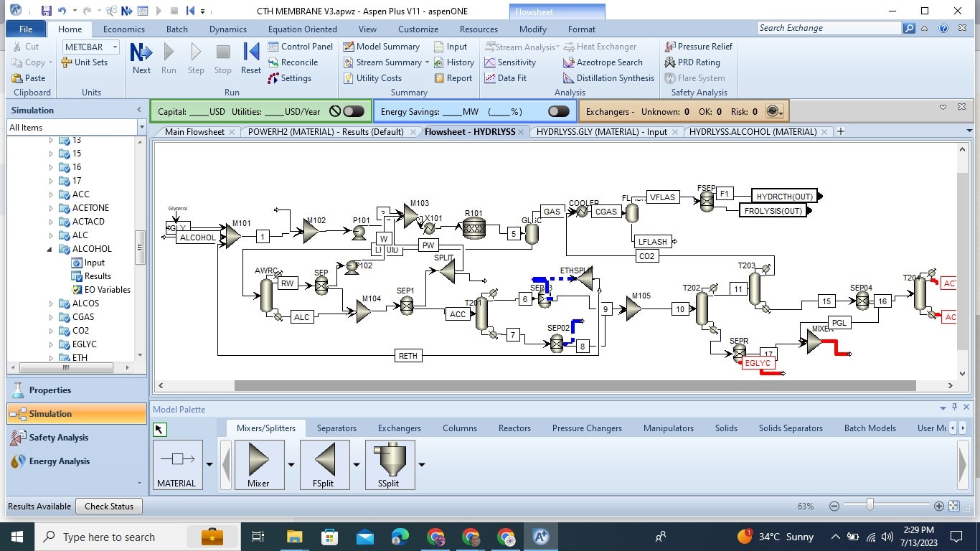Click the flowsheet horizontal scrollbar
980x551 pixels.
(575, 386)
